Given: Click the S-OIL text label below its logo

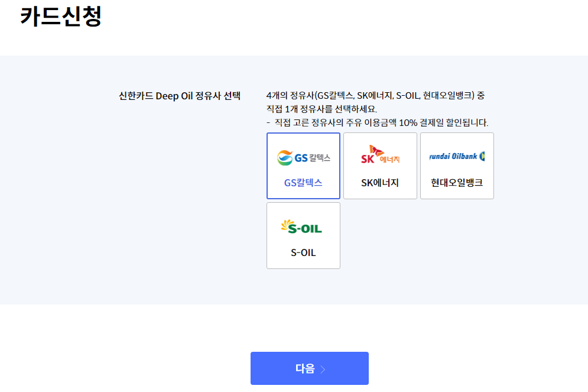Looking at the screenshot, I should (303, 252).
